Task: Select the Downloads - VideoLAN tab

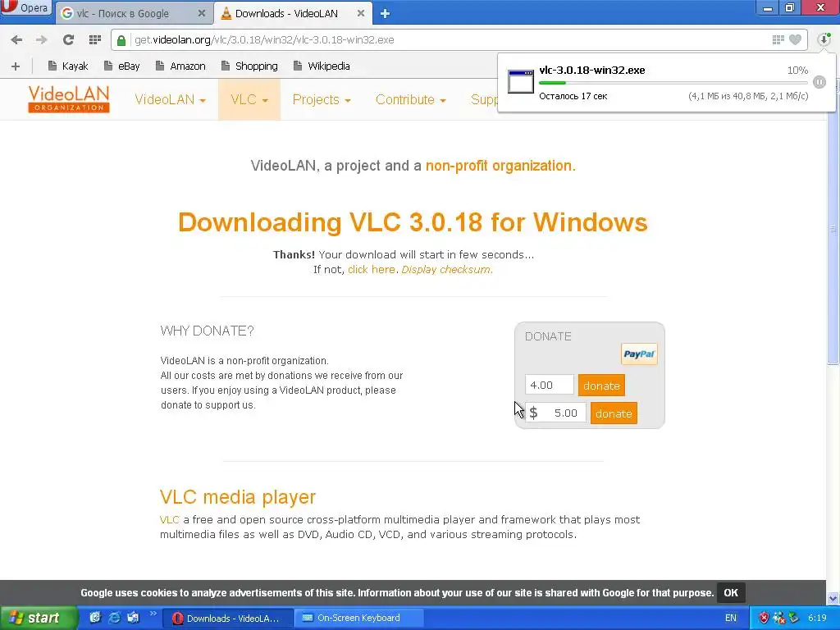Action: pyautogui.click(x=294, y=13)
